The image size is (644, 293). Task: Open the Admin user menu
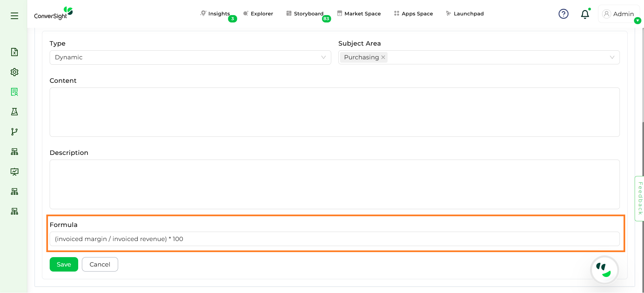(x=618, y=14)
